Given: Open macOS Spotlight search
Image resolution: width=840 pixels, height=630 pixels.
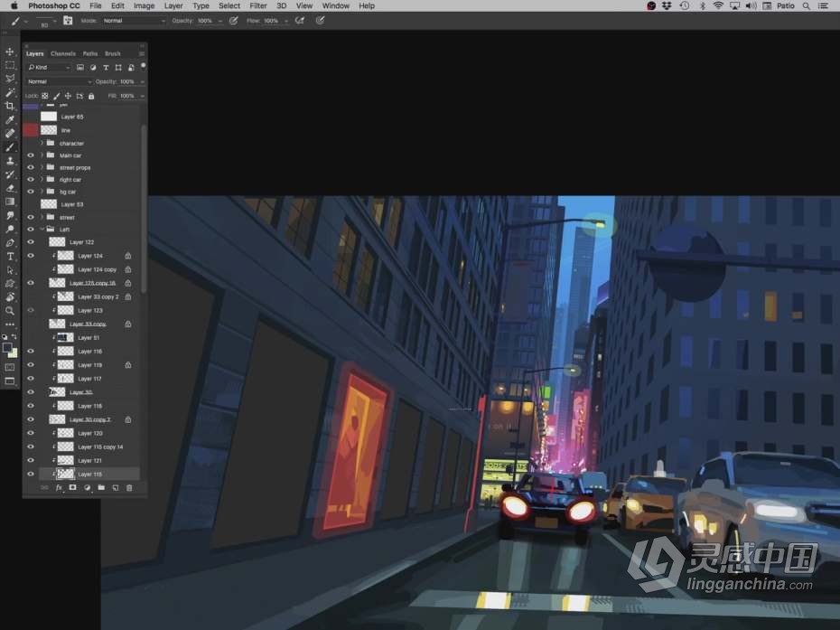Looking at the screenshot, I should (806, 5).
